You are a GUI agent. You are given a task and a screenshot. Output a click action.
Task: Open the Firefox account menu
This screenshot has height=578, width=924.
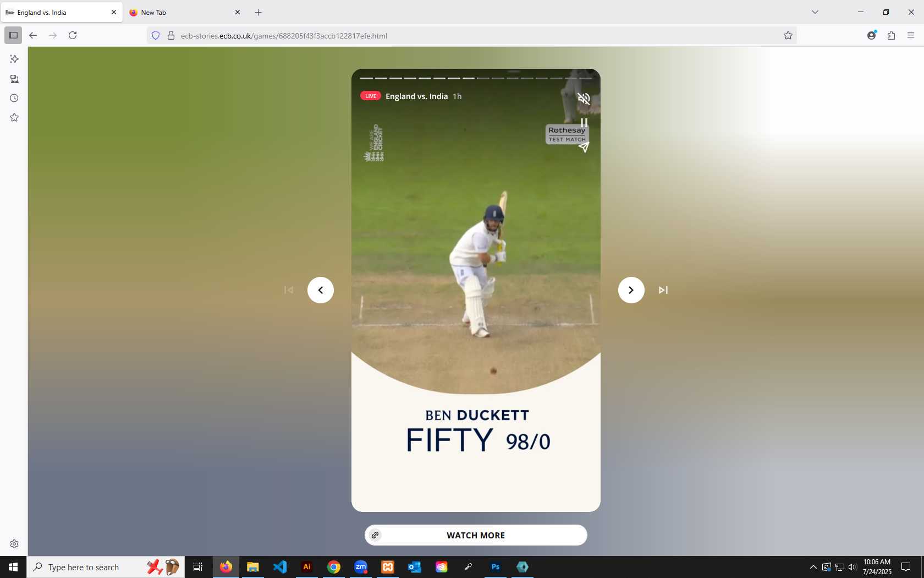point(872,35)
